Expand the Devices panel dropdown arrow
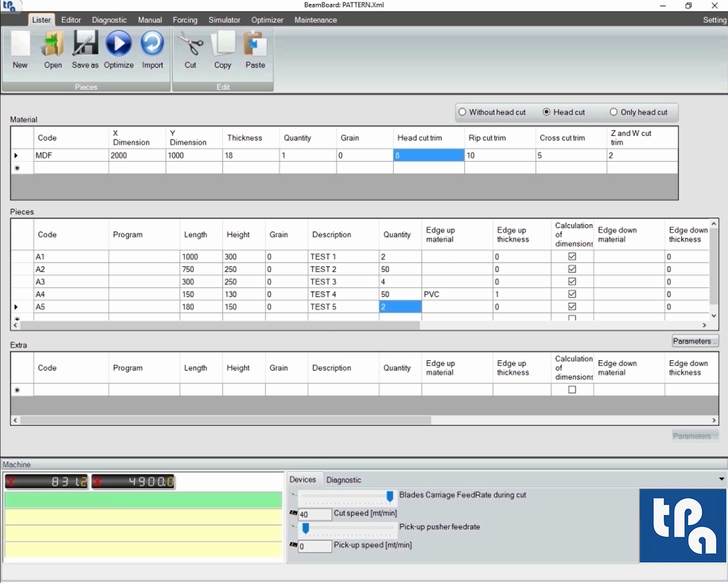 (x=722, y=479)
